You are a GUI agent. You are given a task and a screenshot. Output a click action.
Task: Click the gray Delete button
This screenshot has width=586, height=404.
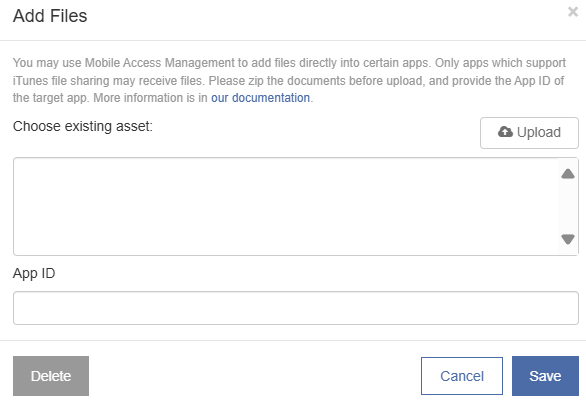[51, 376]
